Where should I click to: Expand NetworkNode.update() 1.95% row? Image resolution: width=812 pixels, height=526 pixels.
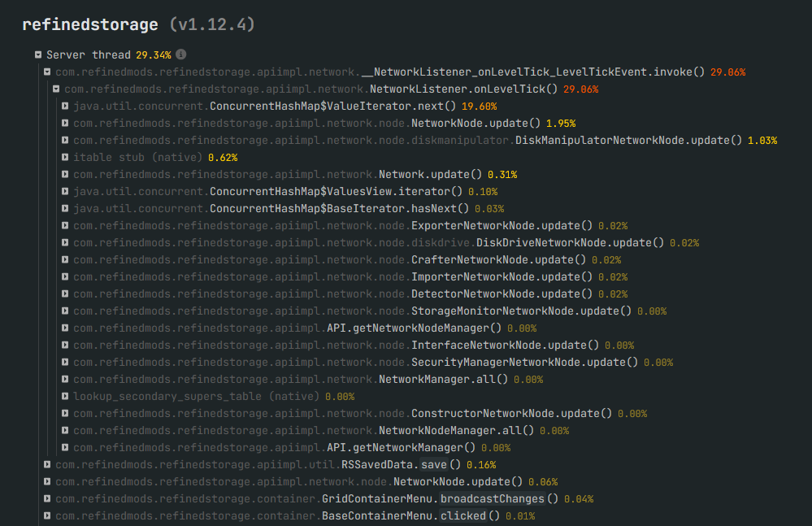point(65,124)
